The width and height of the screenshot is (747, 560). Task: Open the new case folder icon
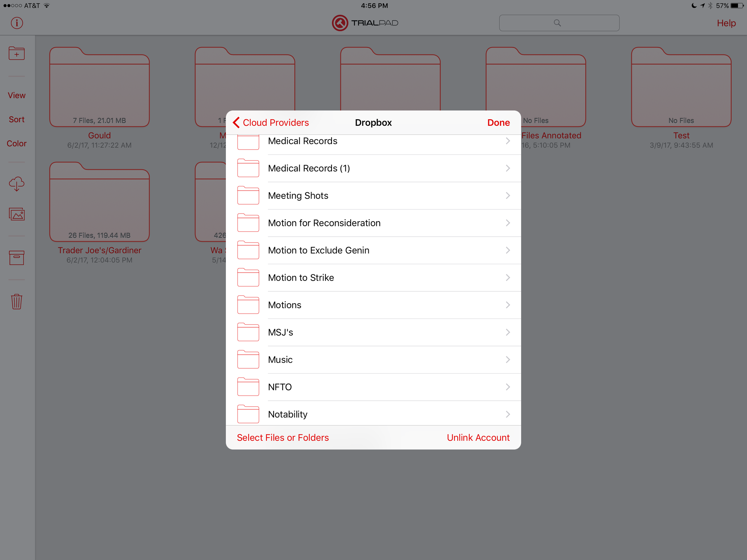pyautogui.click(x=16, y=53)
